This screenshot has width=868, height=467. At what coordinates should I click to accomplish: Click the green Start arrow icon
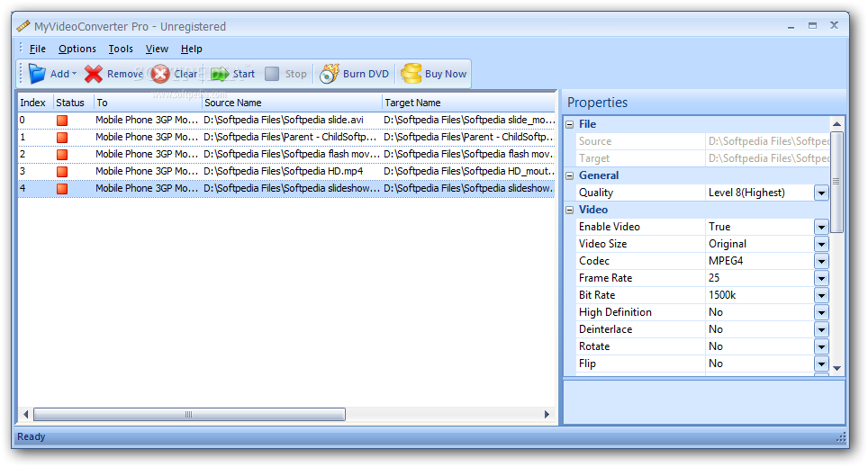coord(220,74)
